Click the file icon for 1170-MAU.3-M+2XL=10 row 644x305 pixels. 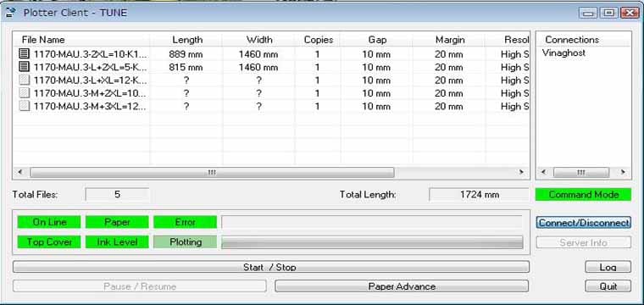(x=25, y=93)
